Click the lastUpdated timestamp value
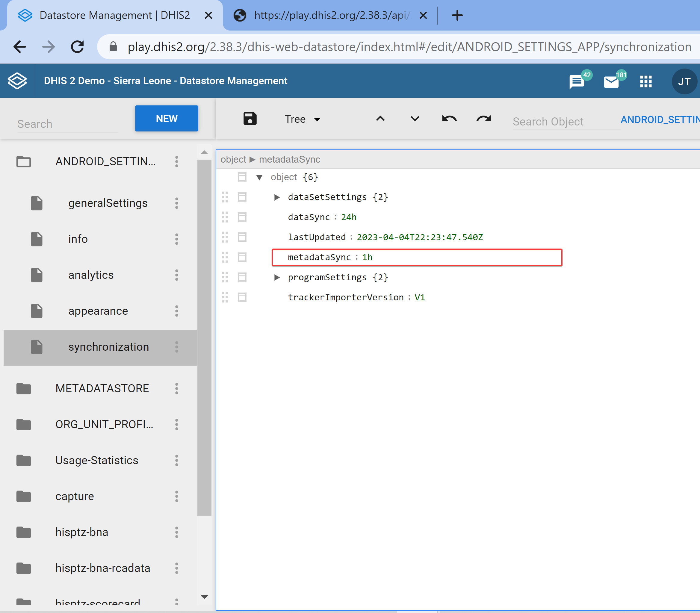The width and height of the screenshot is (700, 613). click(420, 237)
